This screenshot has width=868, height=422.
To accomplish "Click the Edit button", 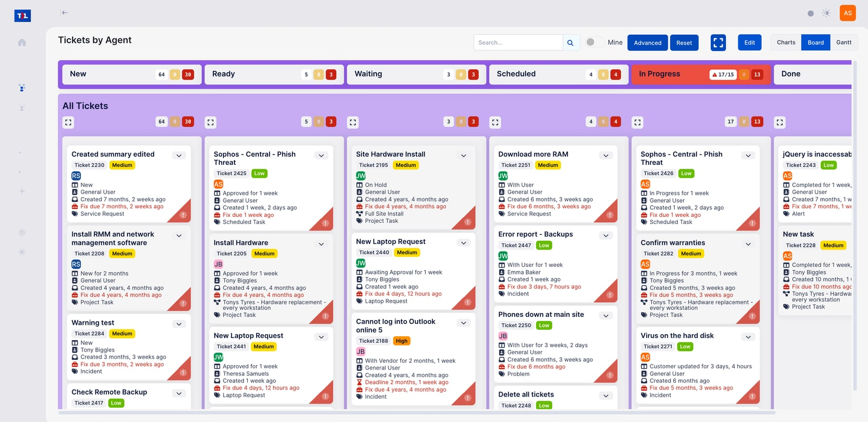I will click(750, 42).
